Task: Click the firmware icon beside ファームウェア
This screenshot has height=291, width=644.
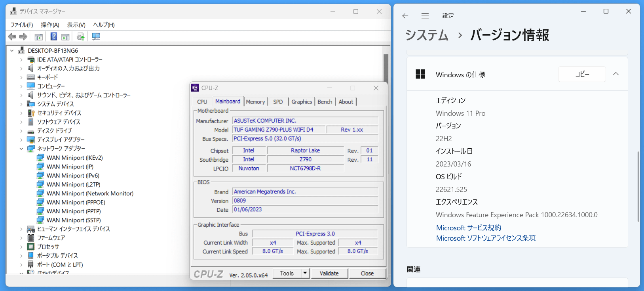Action: [x=31, y=238]
